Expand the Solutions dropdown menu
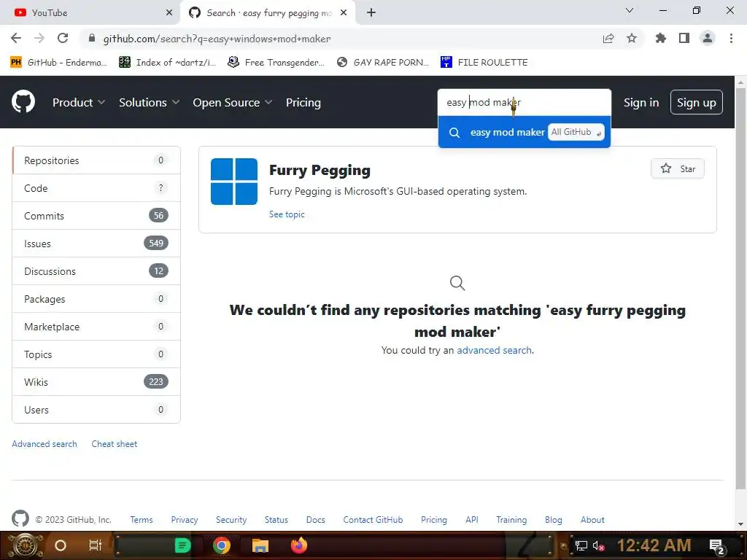 coord(149,102)
